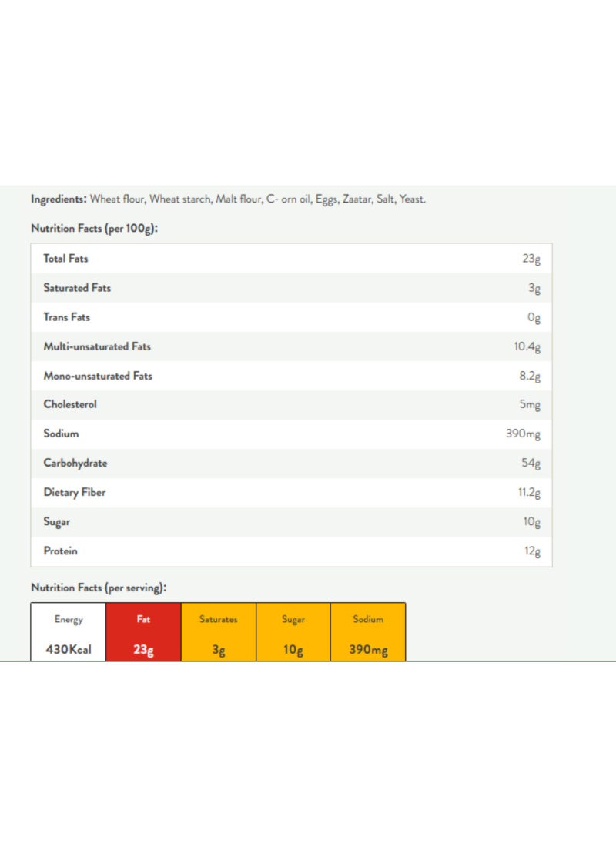
Task: Select the yellow Sugar 10g tile
Action: [293, 632]
